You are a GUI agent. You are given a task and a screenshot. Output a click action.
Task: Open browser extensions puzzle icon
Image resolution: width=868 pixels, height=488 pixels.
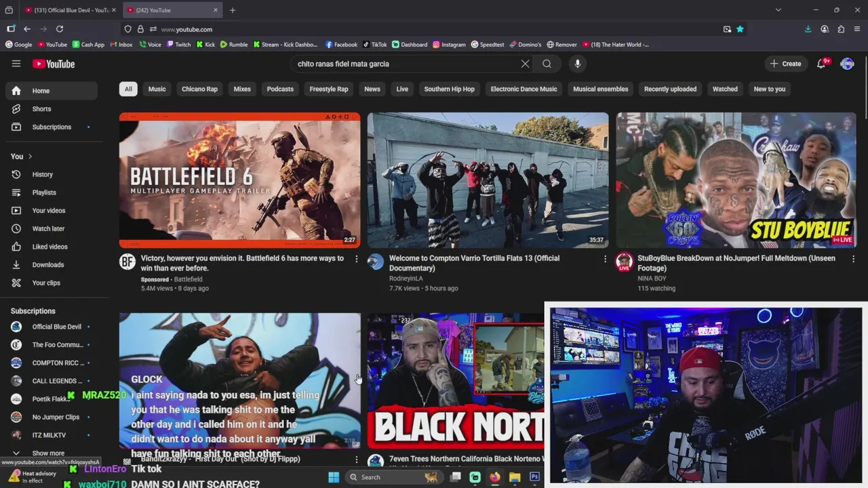[x=841, y=29]
